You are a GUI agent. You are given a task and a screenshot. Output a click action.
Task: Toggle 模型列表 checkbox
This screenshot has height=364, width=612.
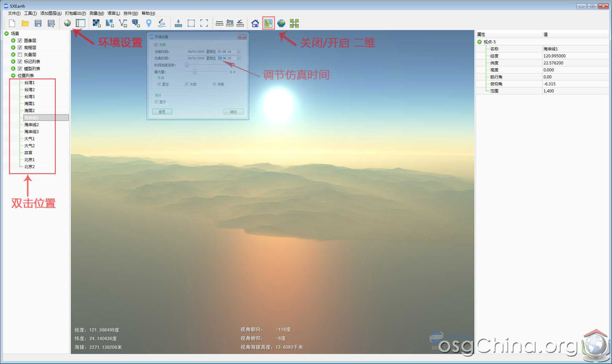[x=20, y=68]
